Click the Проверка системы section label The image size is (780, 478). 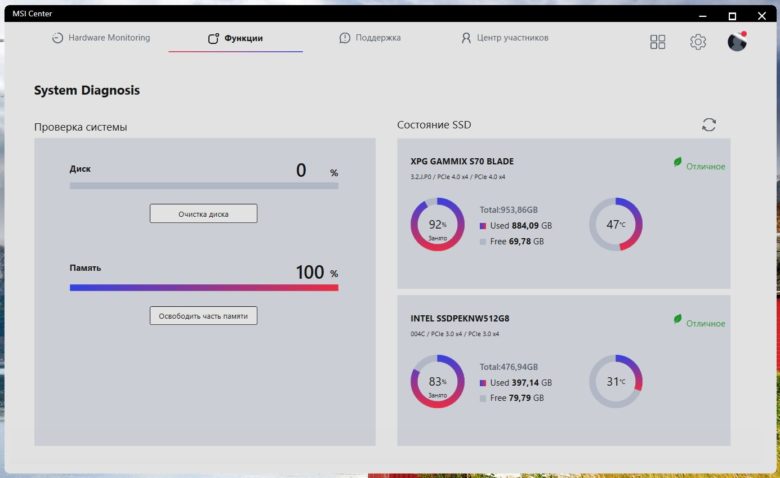tap(80, 127)
